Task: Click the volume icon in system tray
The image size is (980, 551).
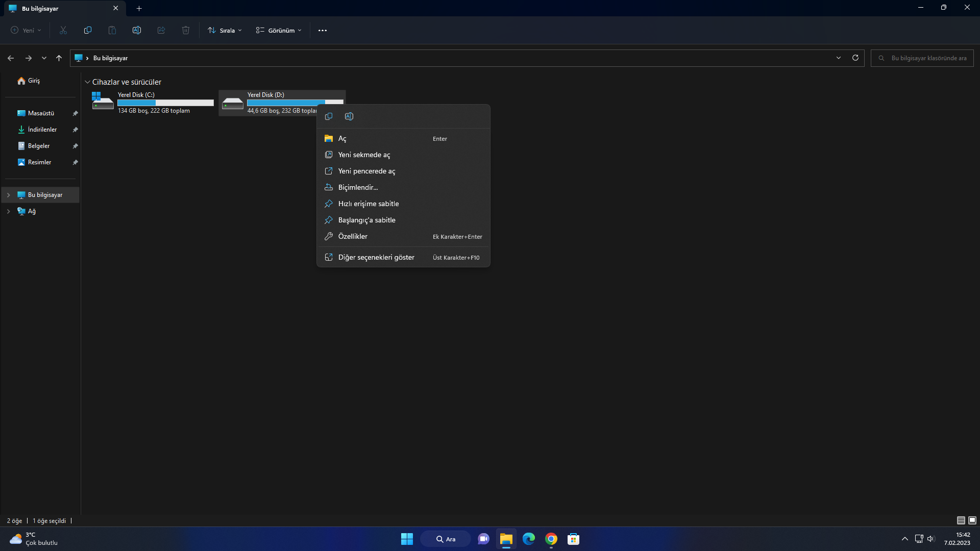Action: (930, 539)
